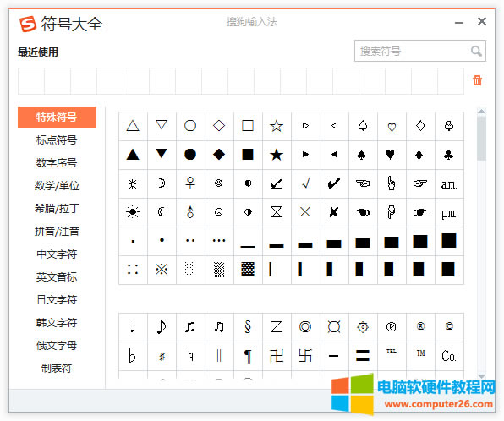Clear recent symbols with trash icon
This screenshot has height=421, width=504.
pyautogui.click(x=477, y=80)
